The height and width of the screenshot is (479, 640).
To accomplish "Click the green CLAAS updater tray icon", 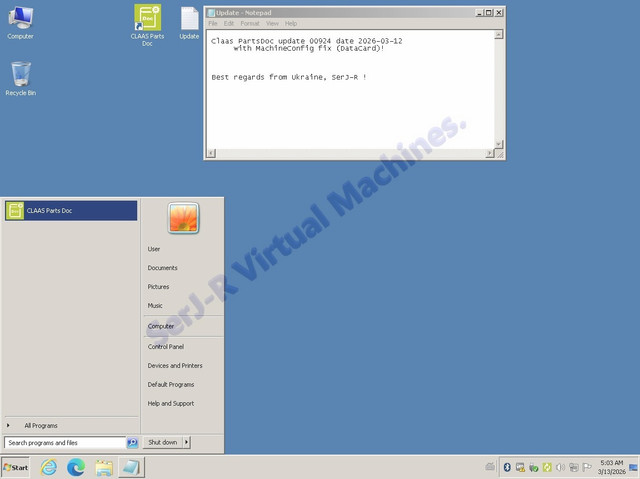I will 547,467.
